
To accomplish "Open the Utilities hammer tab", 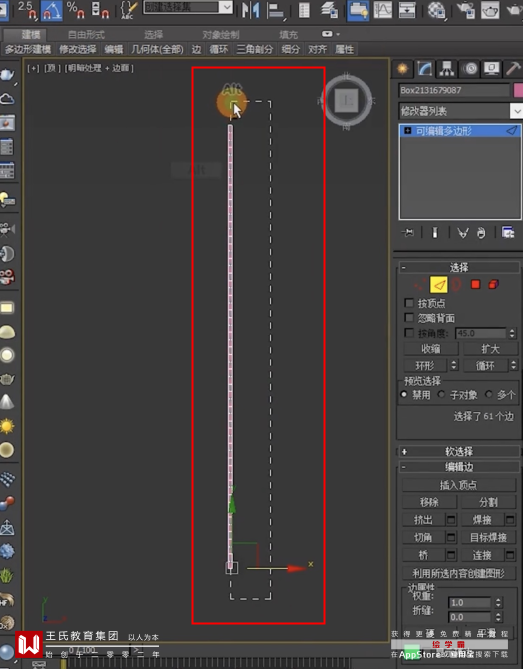I will [x=513, y=69].
